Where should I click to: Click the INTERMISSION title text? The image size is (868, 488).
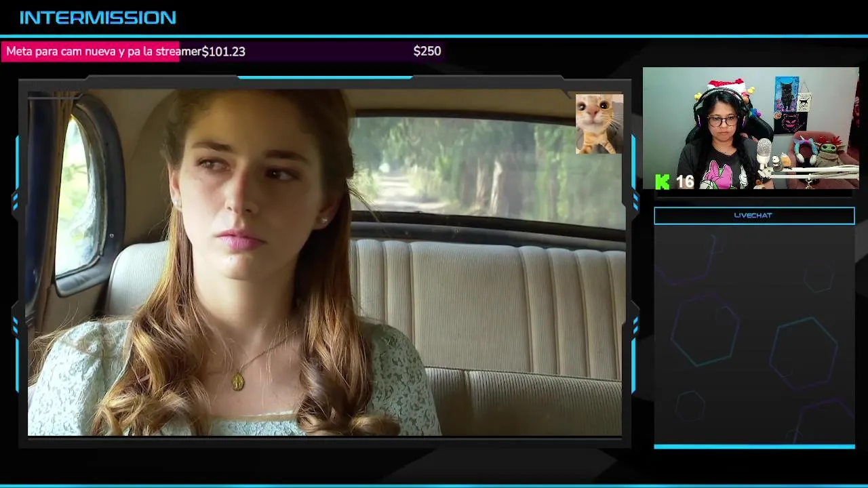coord(98,18)
